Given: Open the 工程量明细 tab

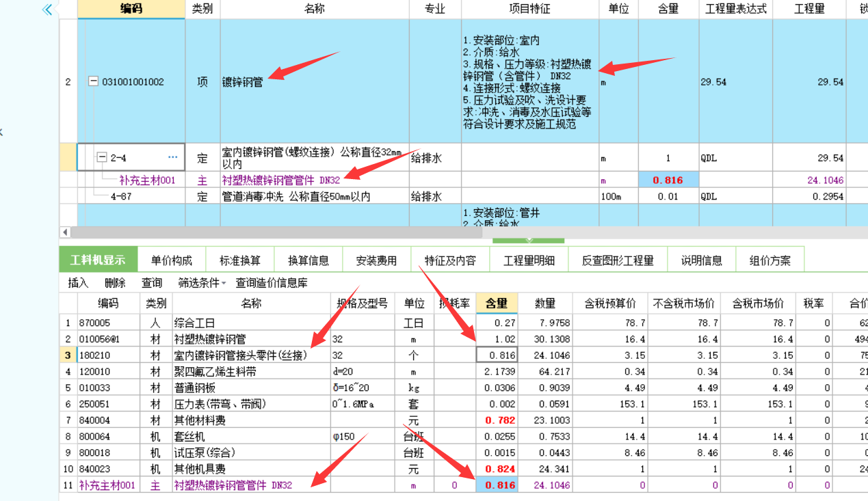Looking at the screenshot, I should (529, 260).
